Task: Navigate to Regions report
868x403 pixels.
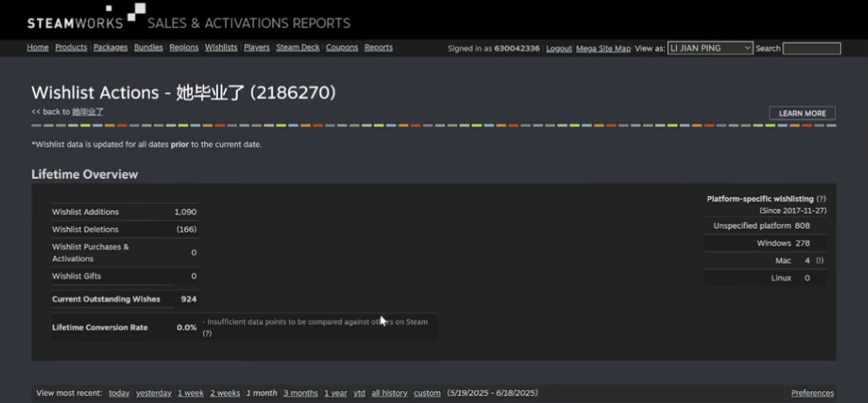Action: point(184,47)
